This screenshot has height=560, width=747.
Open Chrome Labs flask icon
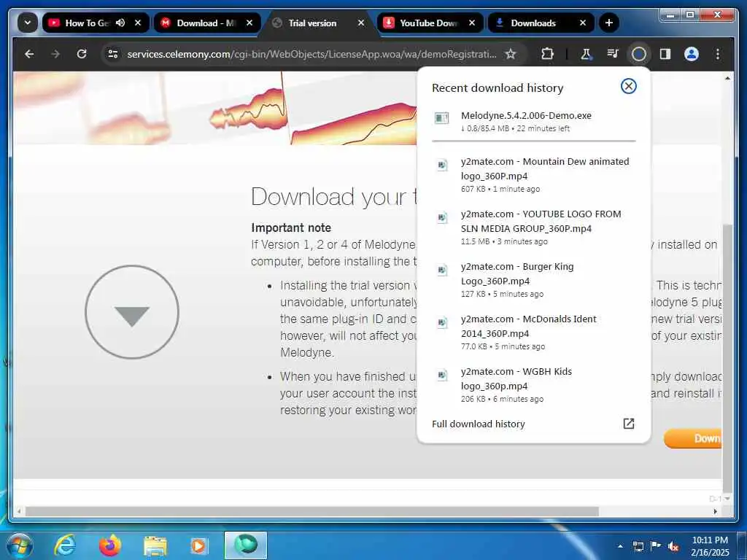[x=586, y=54]
